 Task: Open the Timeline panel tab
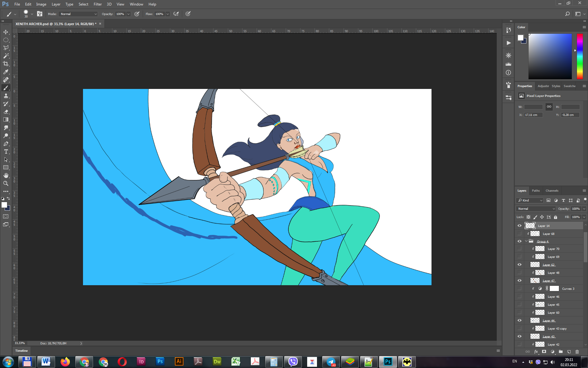click(x=21, y=351)
